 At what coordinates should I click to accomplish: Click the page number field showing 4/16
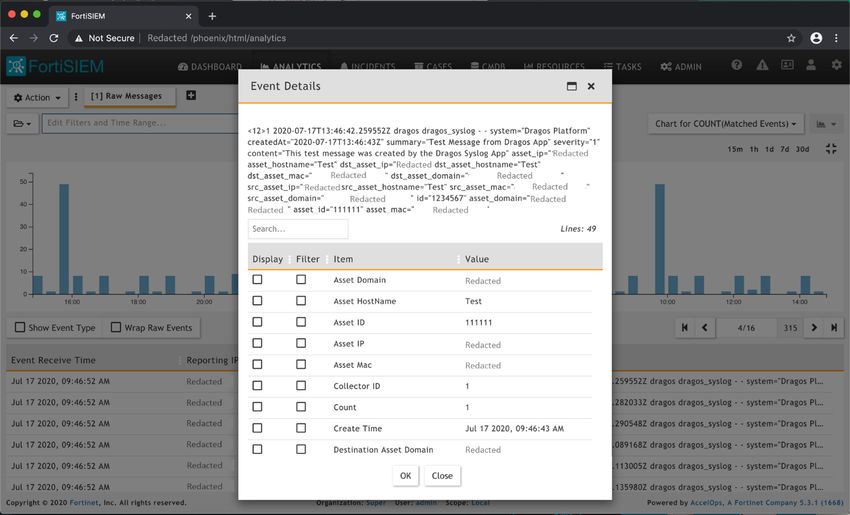[x=746, y=327]
